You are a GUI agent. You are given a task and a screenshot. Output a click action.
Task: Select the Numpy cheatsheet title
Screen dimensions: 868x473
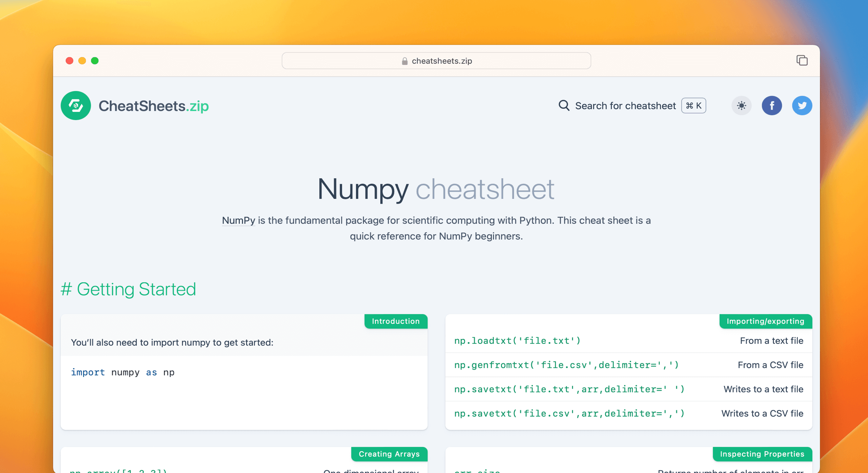pyautogui.click(x=436, y=189)
